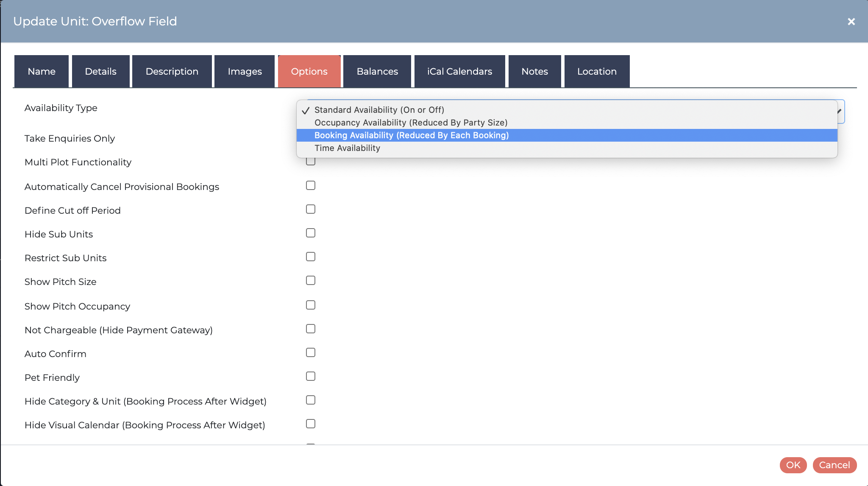The height and width of the screenshot is (486, 868).
Task: Switch to the Balances tab
Action: [377, 71]
